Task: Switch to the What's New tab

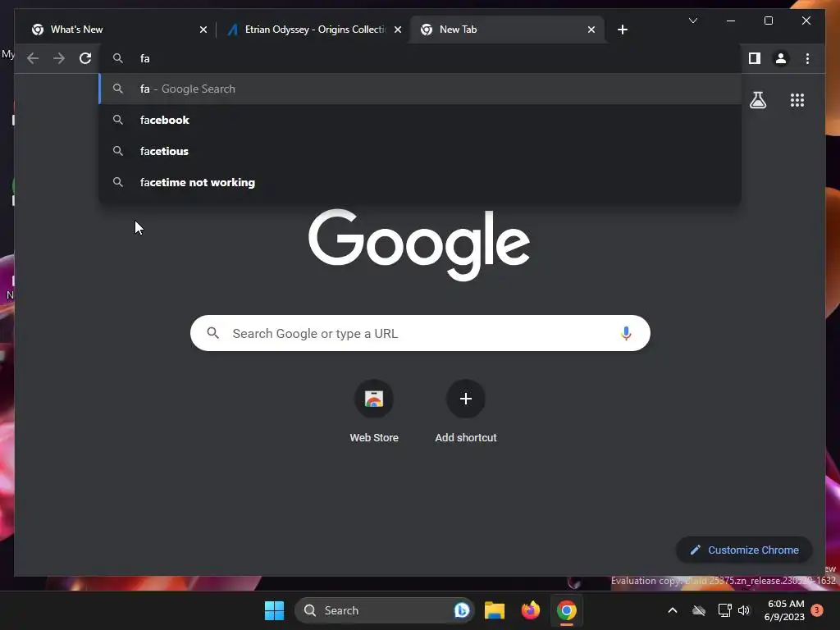Action: [118, 30]
